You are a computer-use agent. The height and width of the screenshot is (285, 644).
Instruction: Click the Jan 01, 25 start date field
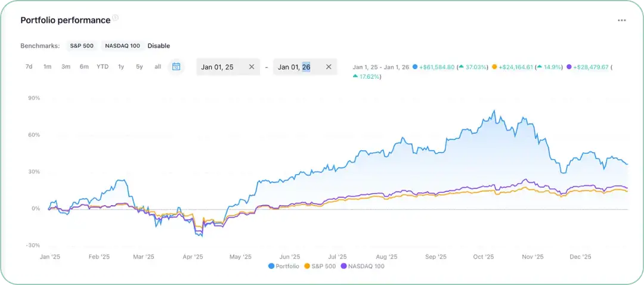(228, 67)
